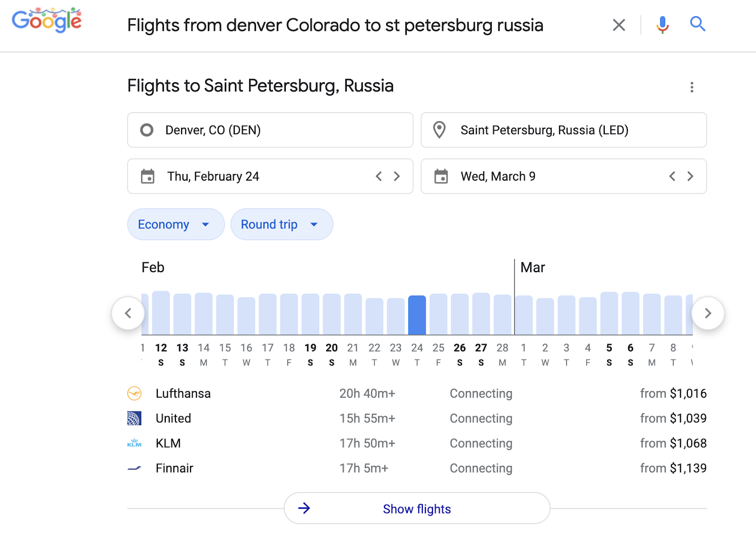Image resolution: width=756 pixels, height=541 pixels.
Task: Click the Google logo
Action: 47,21
